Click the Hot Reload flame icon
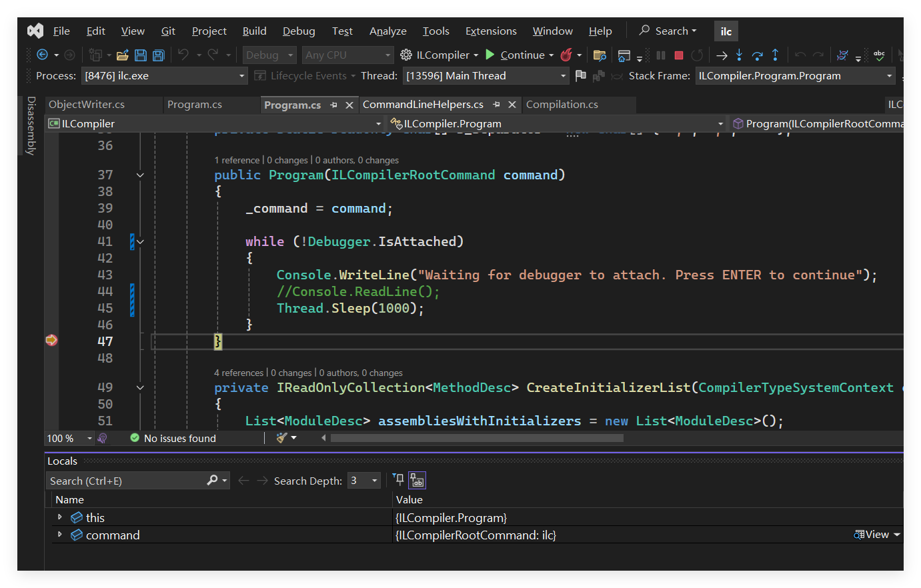 point(566,55)
